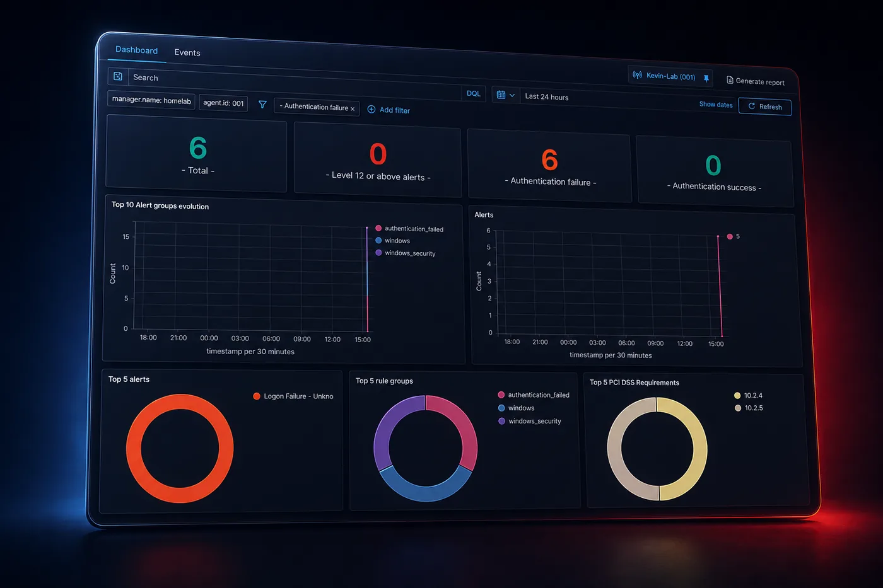Switch to the Dashboard tab
This screenshot has width=883, height=588.
(136, 50)
